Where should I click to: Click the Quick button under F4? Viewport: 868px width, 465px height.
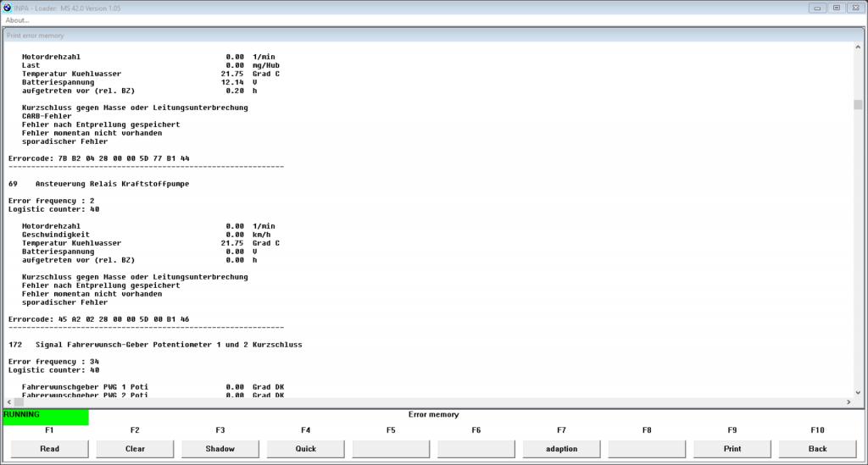pyautogui.click(x=305, y=449)
